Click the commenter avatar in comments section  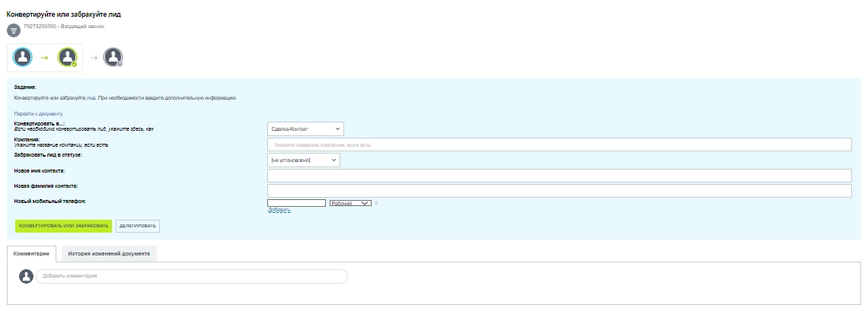26,276
